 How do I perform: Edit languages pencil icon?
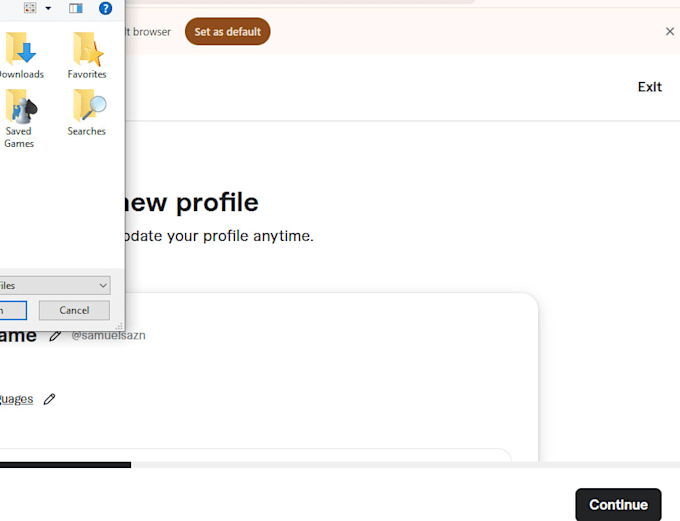pos(49,399)
